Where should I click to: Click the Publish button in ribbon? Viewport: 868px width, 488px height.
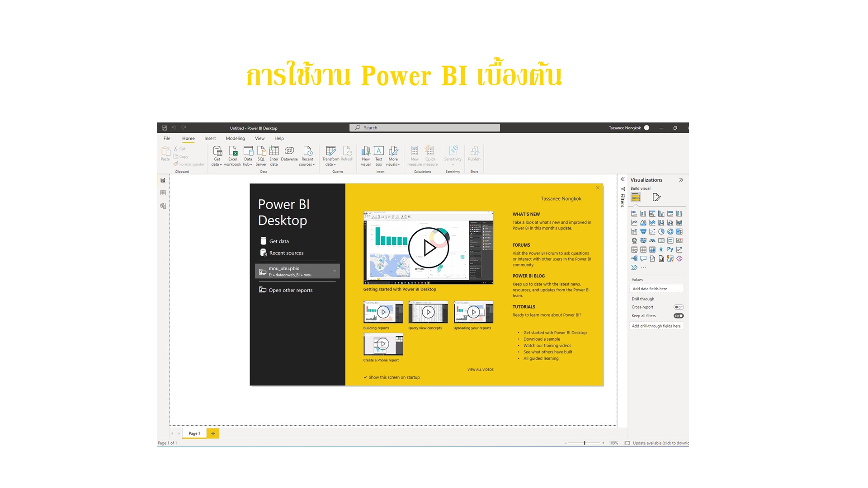474,154
